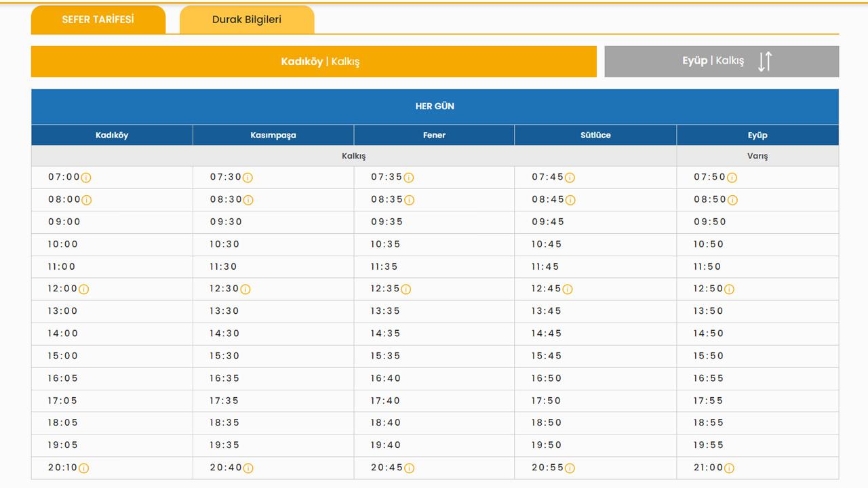Open info icon next to 07:50
The image size is (868, 488).
click(x=732, y=178)
